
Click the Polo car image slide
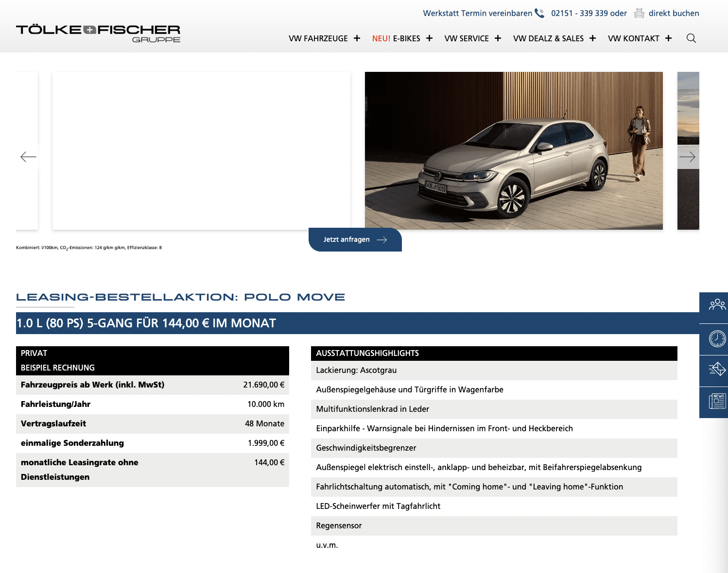(514, 151)
